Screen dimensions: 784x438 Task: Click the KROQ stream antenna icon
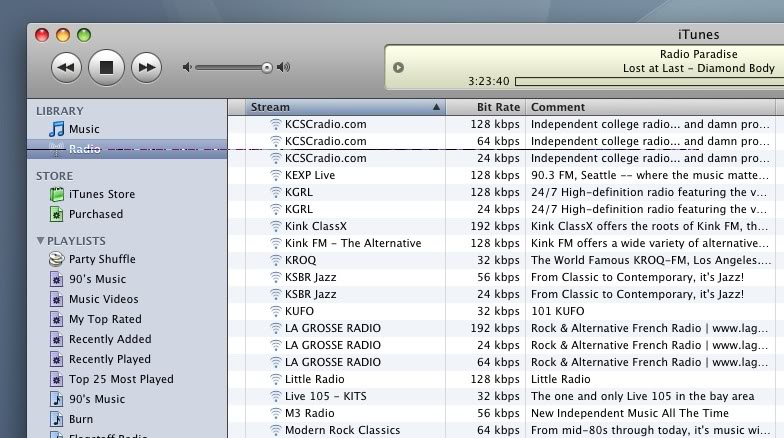(276, 260)
